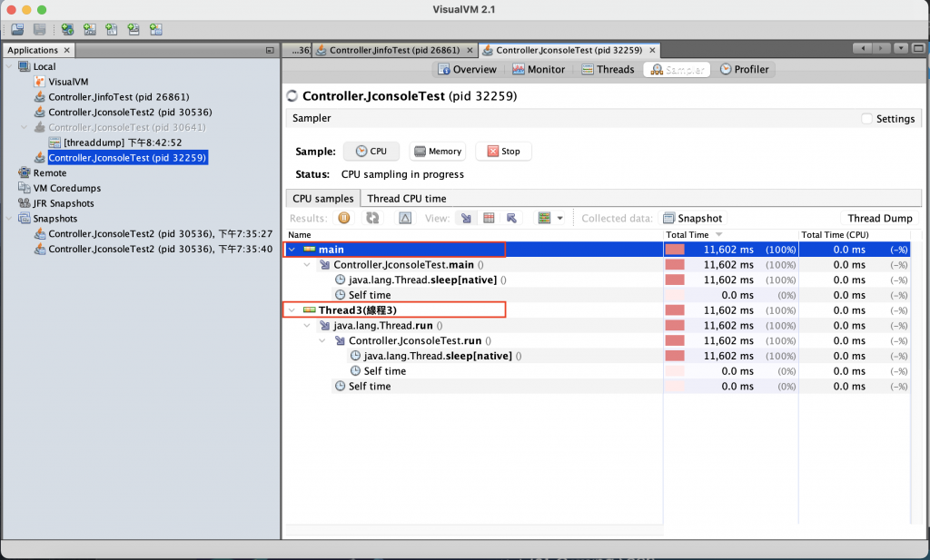Select the Sampler tab
930x560 pixels.
[x=677, y=69]
